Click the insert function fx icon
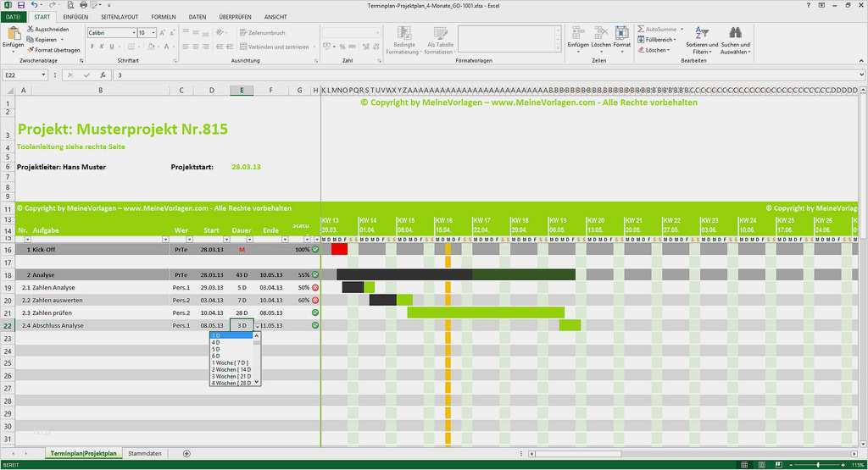 click(103, 75)
